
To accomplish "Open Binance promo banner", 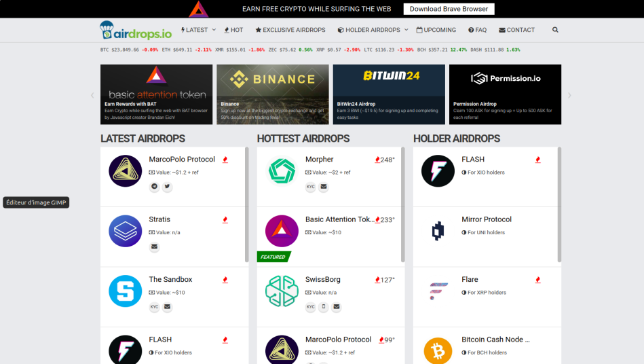I will (x=273, y=94).
